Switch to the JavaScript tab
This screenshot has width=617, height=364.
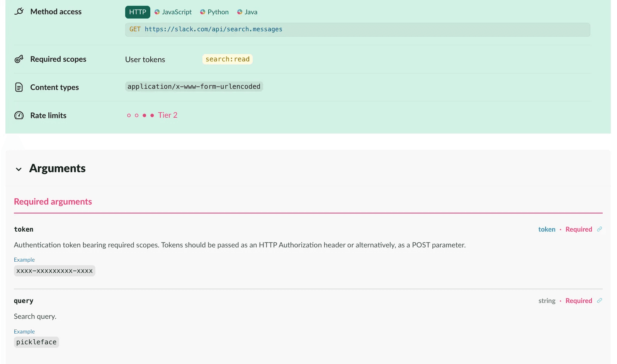tap(177, 12)
